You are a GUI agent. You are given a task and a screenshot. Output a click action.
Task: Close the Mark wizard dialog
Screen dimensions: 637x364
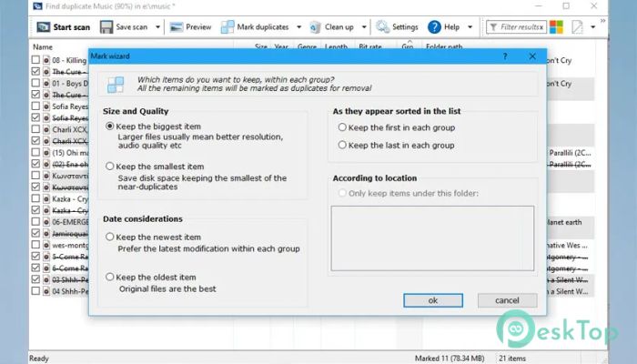pos(532,56)
